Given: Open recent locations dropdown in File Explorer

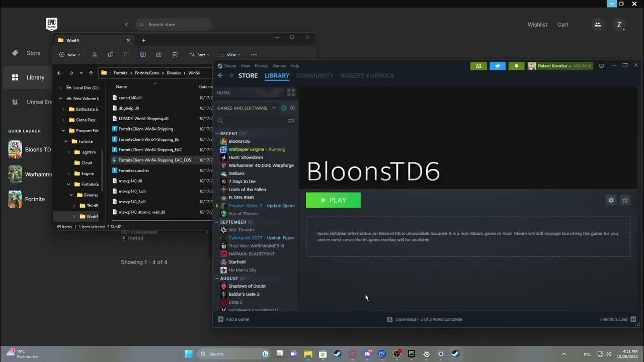Looking at the screenshot, I should click(81, 73).
